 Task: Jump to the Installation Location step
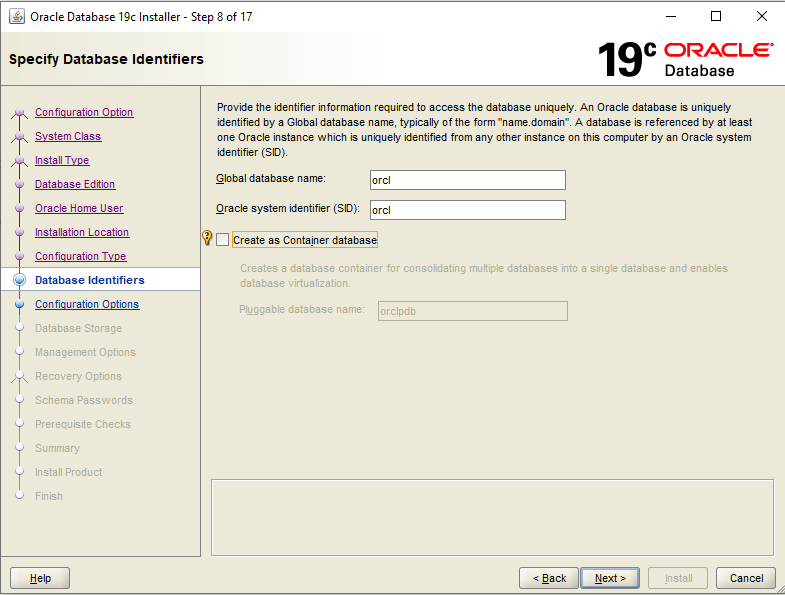click(82, 232)
